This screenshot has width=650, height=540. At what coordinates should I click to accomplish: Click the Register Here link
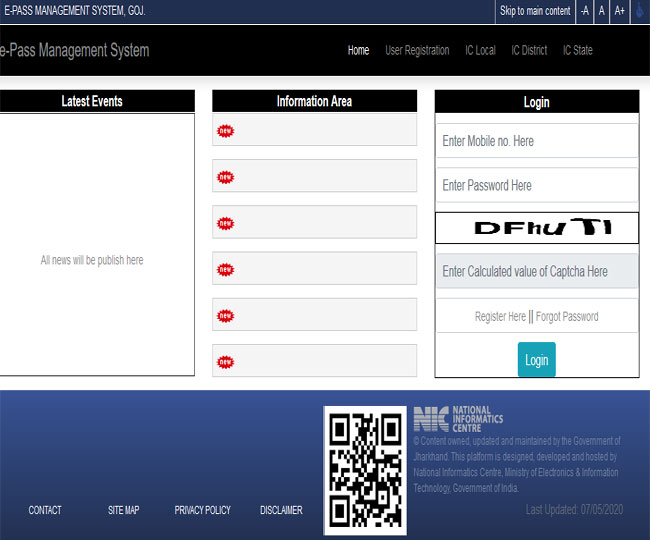[x=500, y=316]
